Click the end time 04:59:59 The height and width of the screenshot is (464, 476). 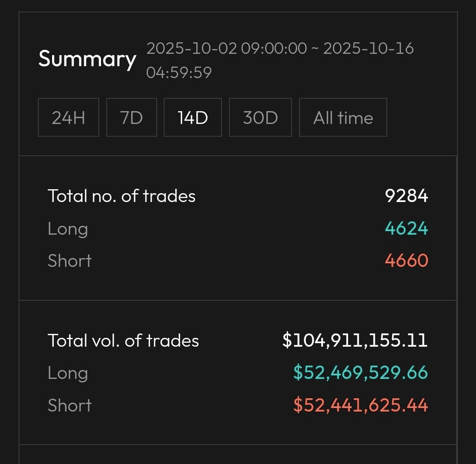(179, 72)
